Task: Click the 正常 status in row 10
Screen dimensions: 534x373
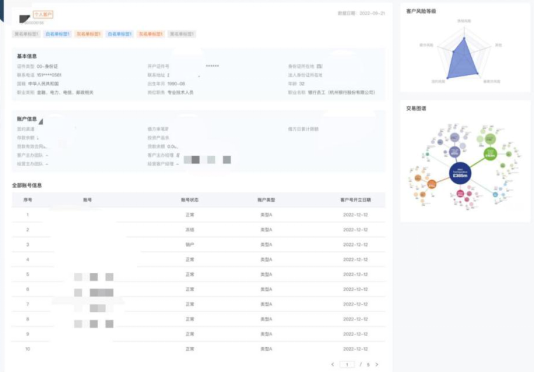Action: 190,349
